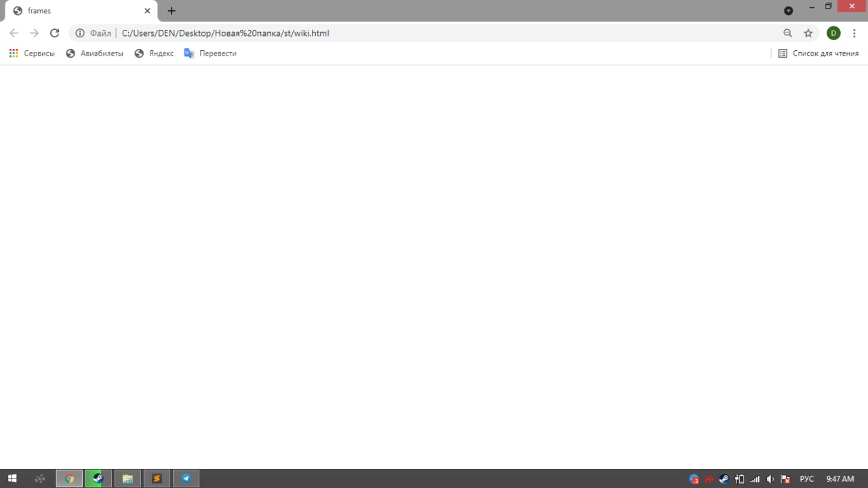Viewport: 868px width, 488px height.
Task: Click the red dots tray icon
Action: (x=709, y=479)
